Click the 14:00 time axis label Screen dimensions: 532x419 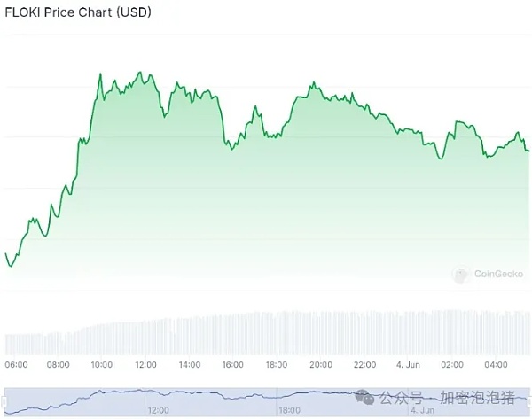pos(189,364)
